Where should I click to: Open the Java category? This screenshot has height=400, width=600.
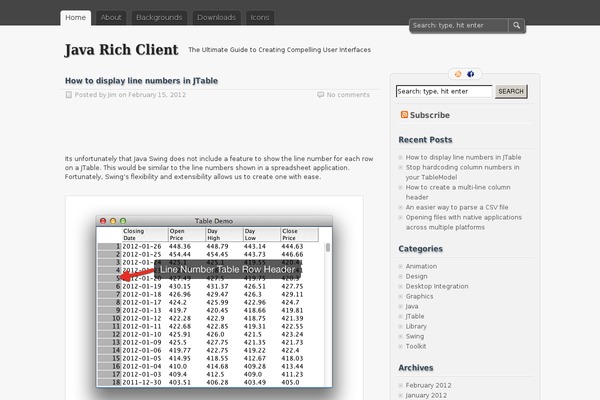tap(412, 306)
